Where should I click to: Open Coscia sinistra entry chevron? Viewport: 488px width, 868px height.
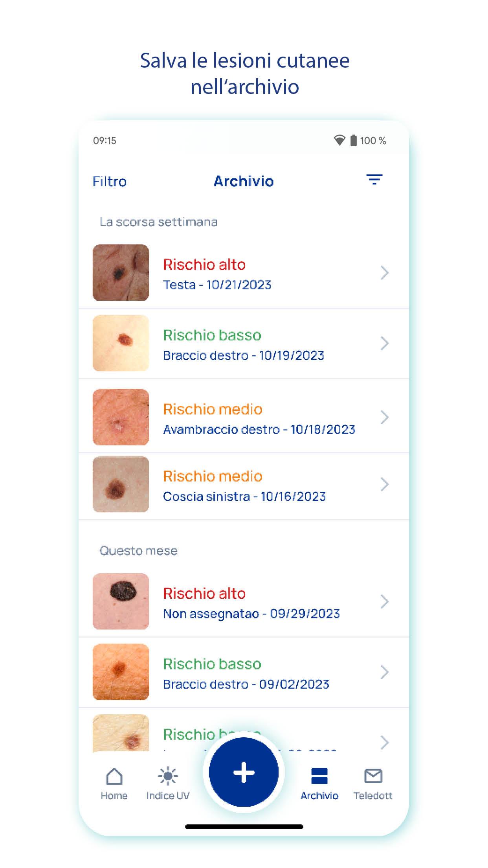tap(384, 484)
